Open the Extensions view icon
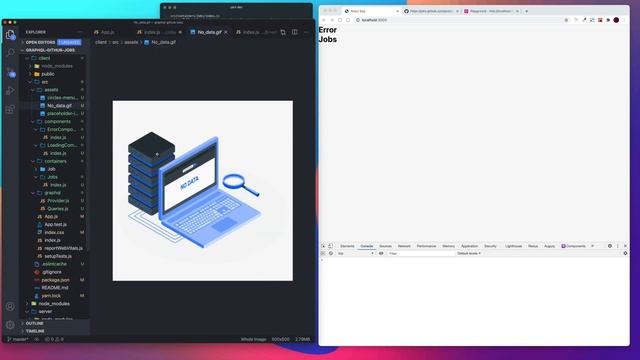640x360 pixels. [11, 109]
